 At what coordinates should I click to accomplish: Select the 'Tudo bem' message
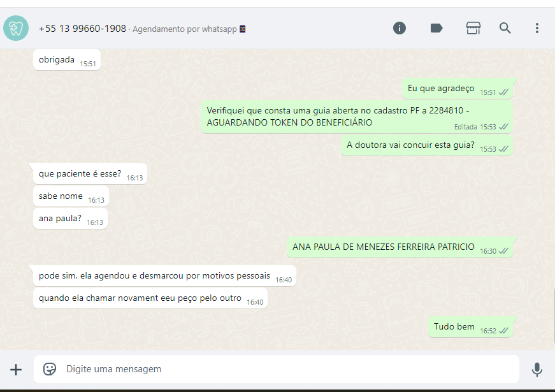470,327
